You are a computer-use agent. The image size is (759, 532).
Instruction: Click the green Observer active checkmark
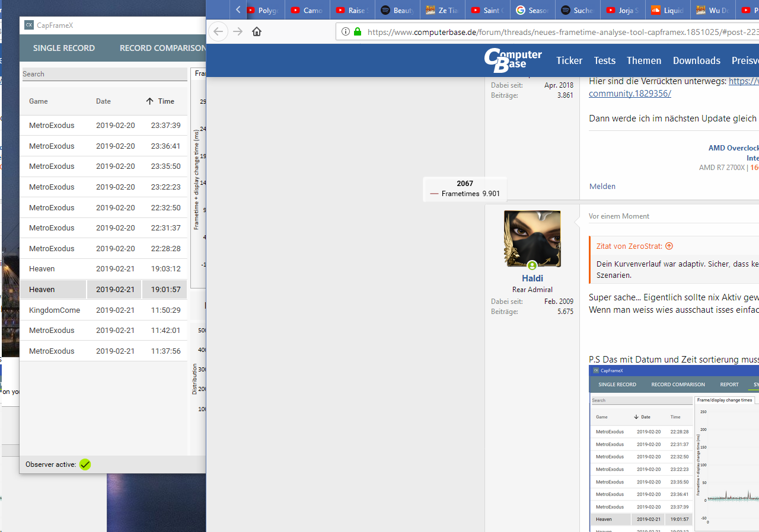(85, 464)
